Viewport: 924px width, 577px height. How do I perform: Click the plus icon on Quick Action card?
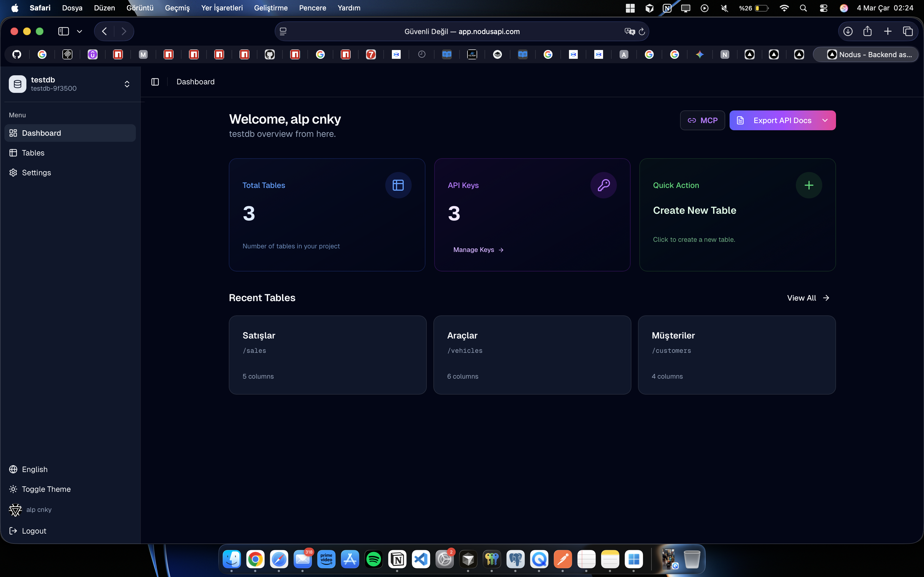point(809,185)
